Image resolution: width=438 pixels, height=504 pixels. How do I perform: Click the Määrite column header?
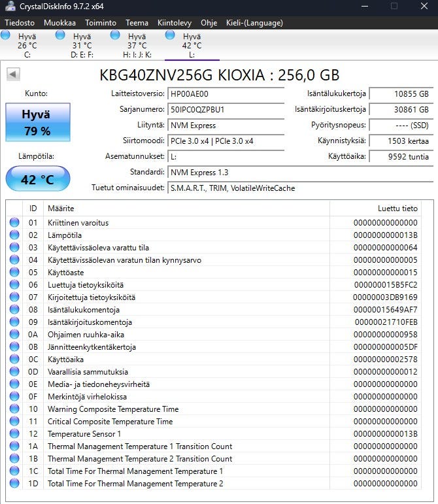tap(186, 209)
